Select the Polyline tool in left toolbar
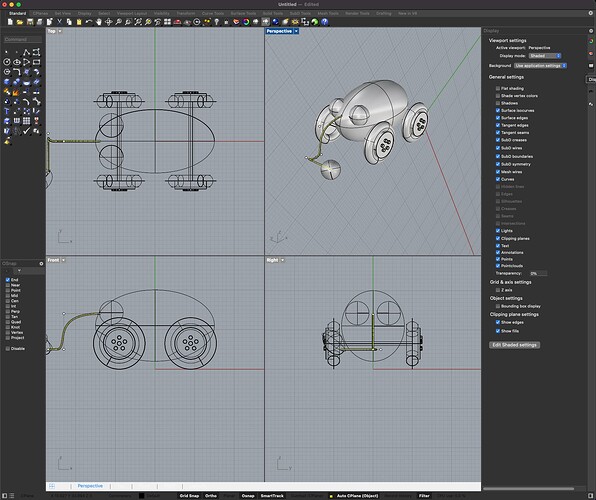The height and width of the screenshot is (500, 596). pos(26,52)
